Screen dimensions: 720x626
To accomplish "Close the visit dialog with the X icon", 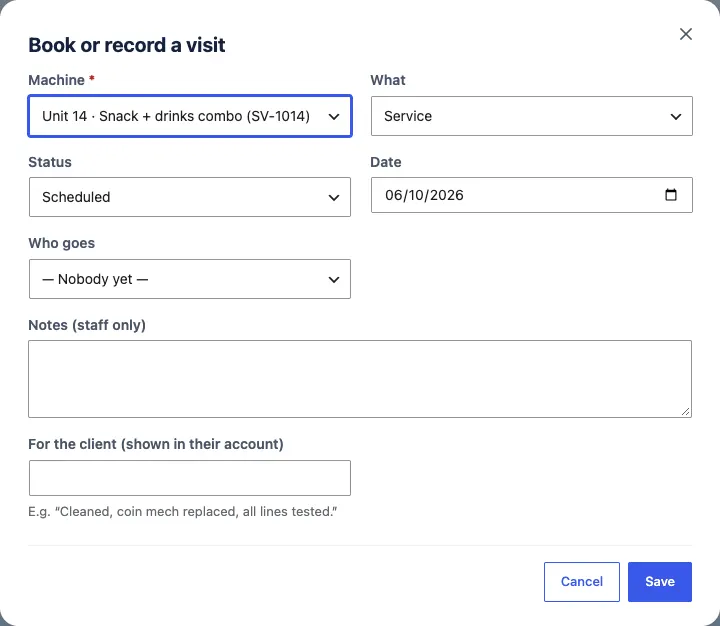I will [686, 34].
